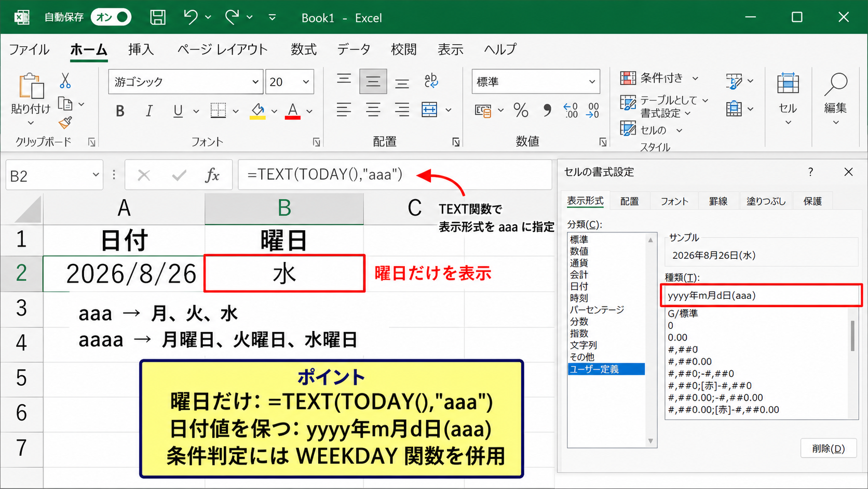Center text horizontally
Screen dimensions: 868x489
373,110
